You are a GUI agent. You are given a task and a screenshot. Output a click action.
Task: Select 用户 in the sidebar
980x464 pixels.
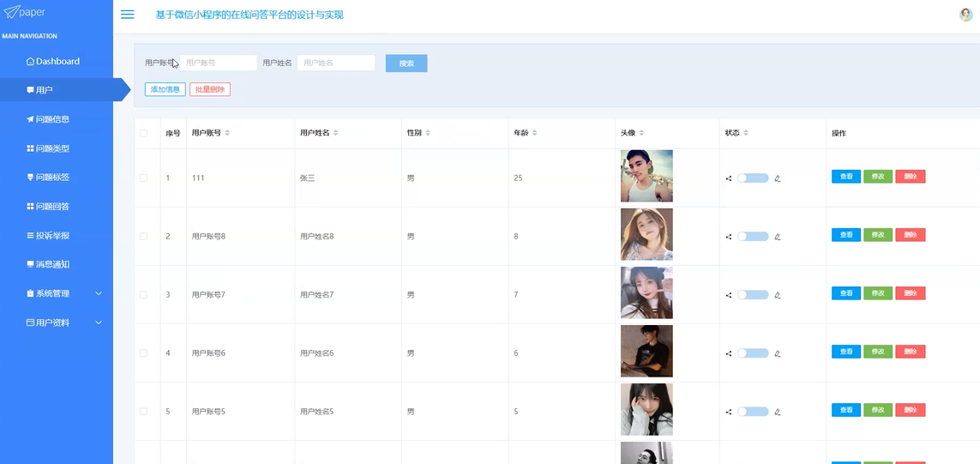tap(57, 90)
